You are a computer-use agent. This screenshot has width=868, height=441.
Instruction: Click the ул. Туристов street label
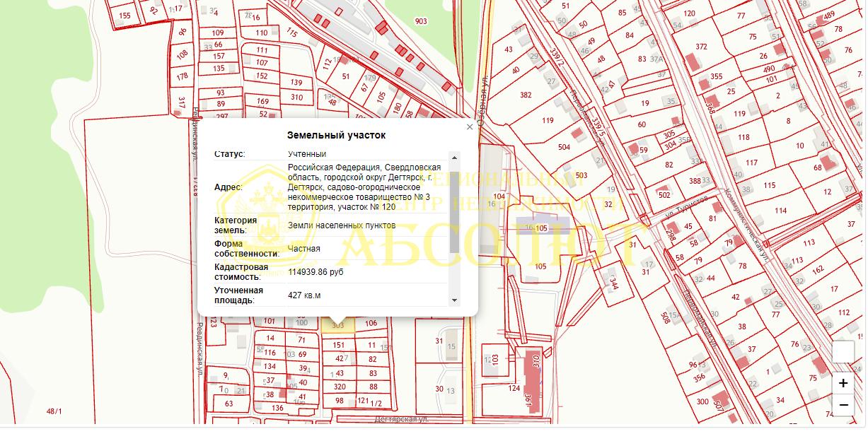(x=687, y=207)
